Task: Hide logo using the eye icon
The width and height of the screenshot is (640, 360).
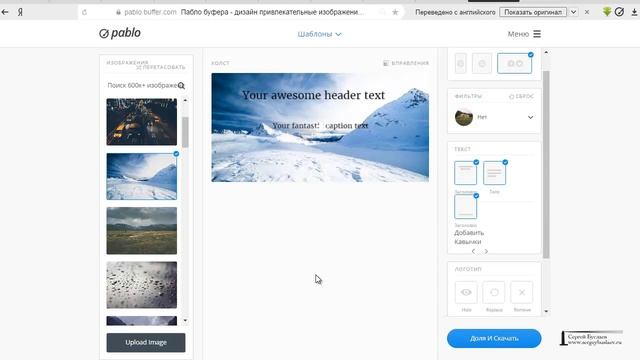Action: [x=466, y=292]
